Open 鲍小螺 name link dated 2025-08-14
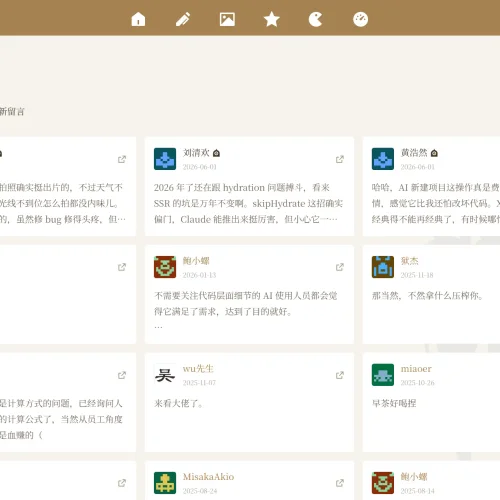The width and height of the screenshot is (500, 500). click(x=414, y=477)
